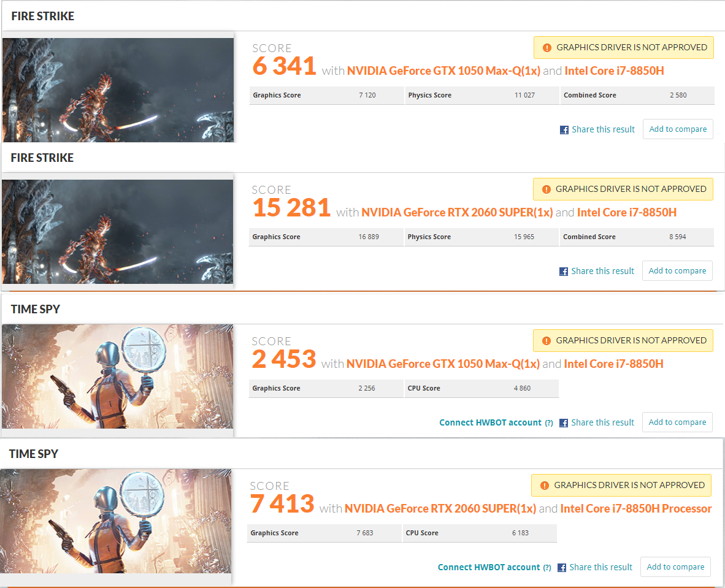The width and height of the screenshot is (725, 588).
Task: Click CPU Score value 4 860
Action: click(x=522, y=388)
